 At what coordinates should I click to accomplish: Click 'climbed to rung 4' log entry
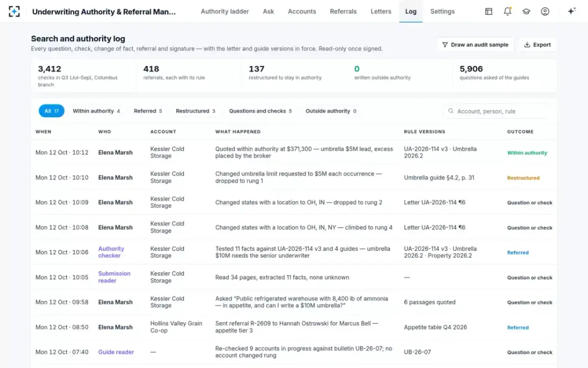point(304,227)
